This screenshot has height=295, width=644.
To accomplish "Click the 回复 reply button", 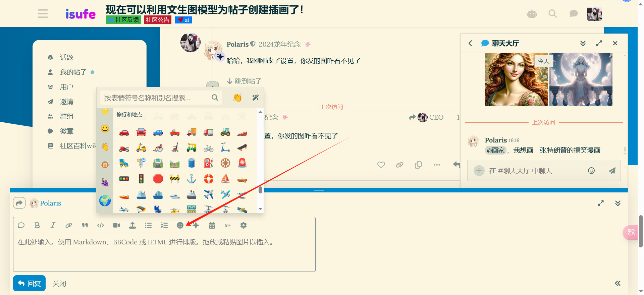I will [x=29, y=283].
